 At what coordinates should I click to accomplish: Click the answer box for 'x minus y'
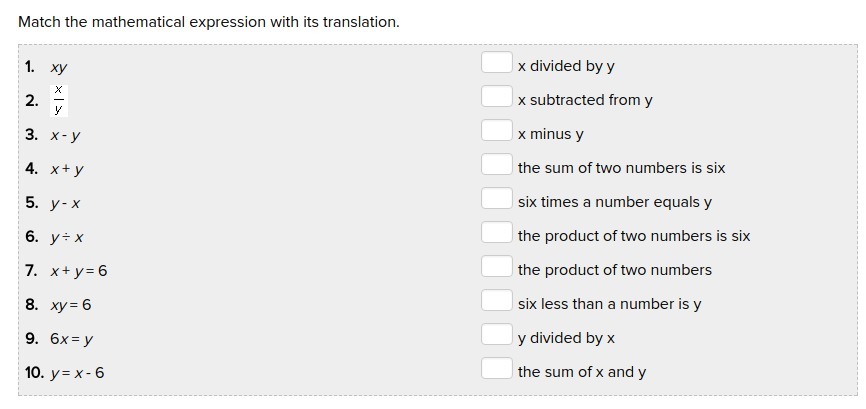(496, 131)
